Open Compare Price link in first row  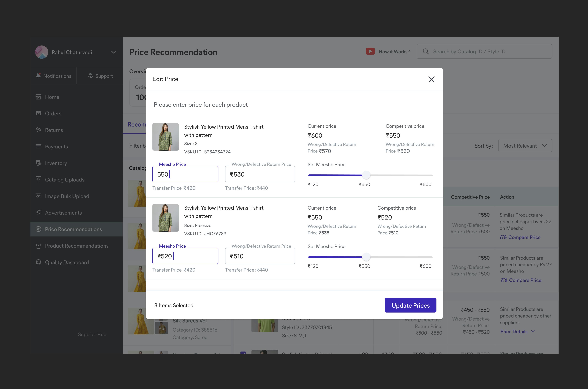[524, 237]
